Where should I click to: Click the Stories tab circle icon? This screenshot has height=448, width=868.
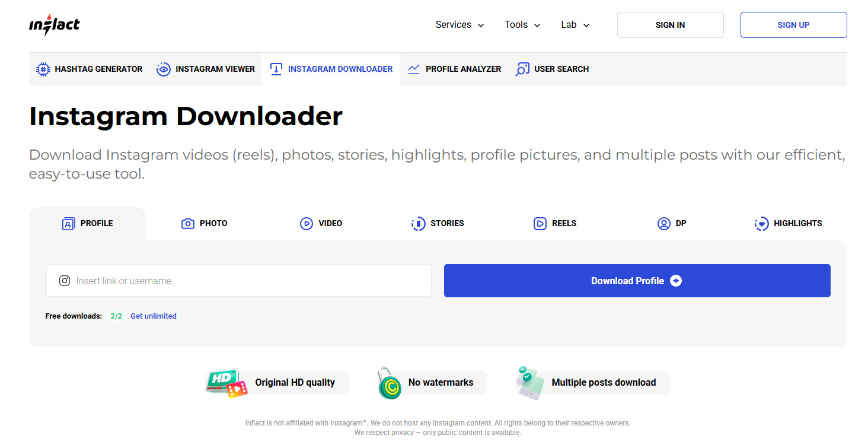[419, 224]
